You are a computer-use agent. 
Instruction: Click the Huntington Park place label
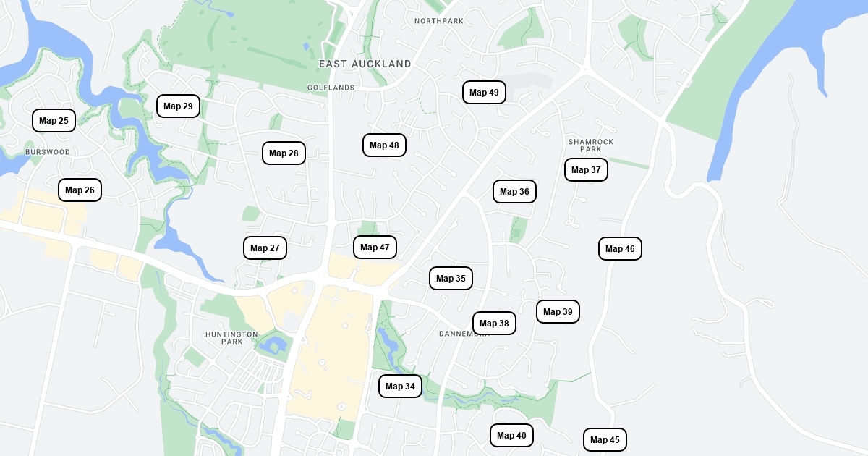point(231,337)
